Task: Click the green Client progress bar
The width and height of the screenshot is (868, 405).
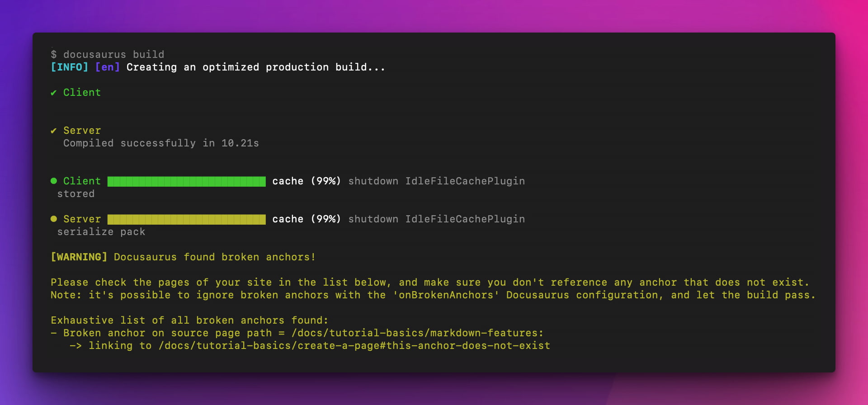Action: tap(186, 181)
